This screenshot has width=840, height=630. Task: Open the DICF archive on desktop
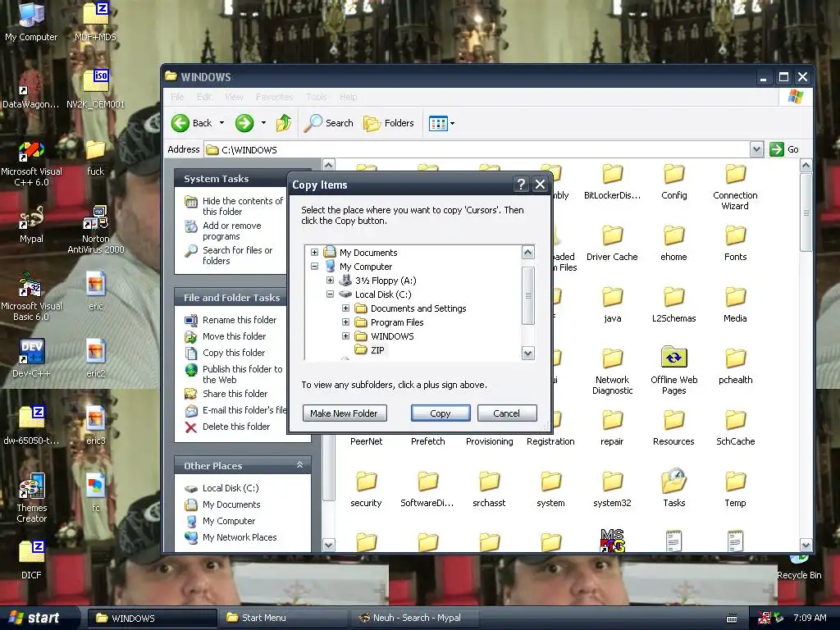pos(31,558)
